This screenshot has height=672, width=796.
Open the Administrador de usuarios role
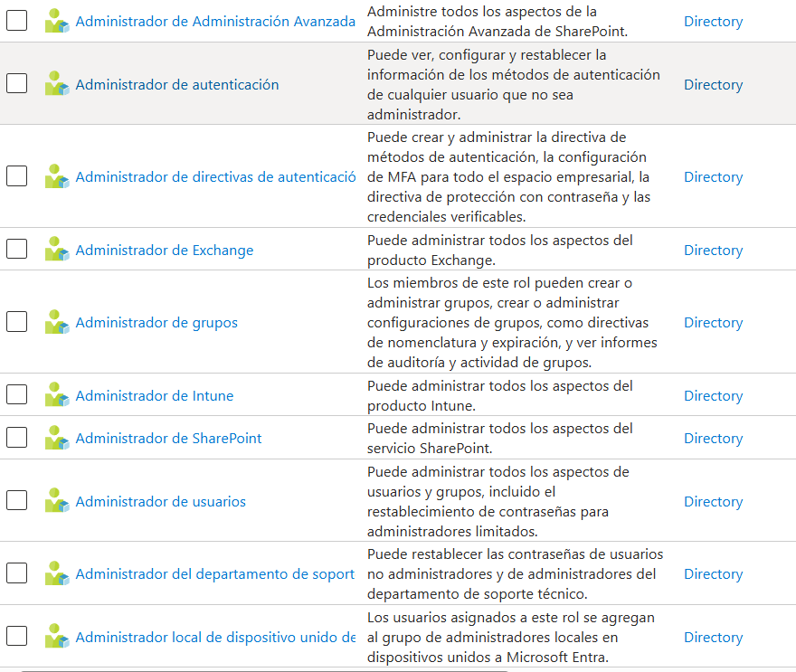pyautogui.click(x=163, y=501)
